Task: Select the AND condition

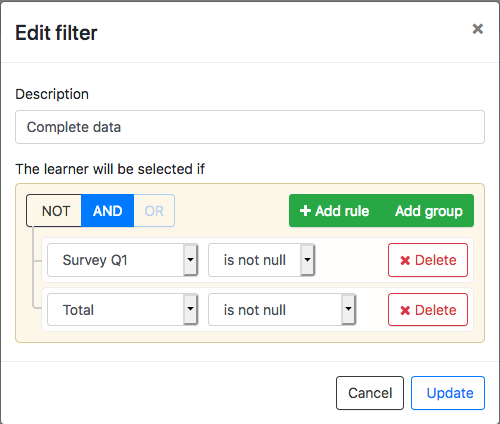Action: (x=108, y=211)
